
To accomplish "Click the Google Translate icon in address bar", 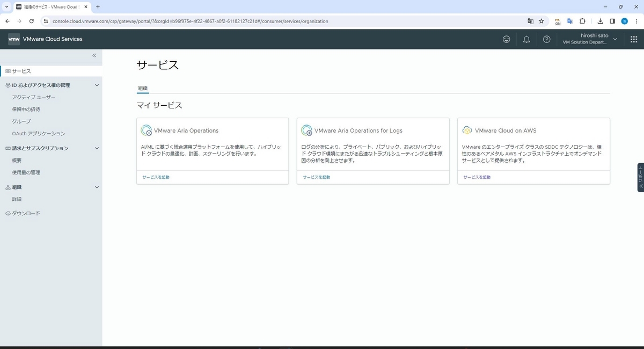I will click(530, 21).
